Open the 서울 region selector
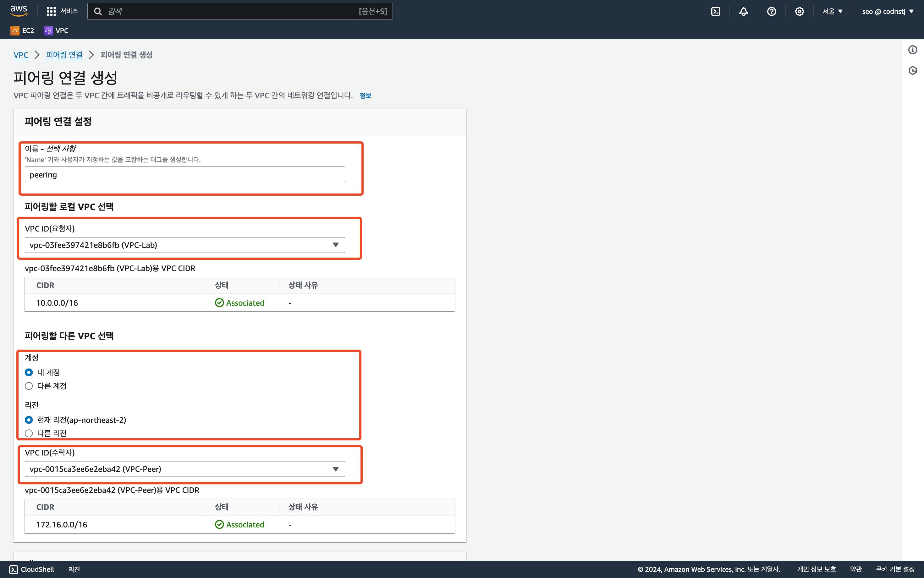Screen dimensions: 924x578 pos(832,12)
